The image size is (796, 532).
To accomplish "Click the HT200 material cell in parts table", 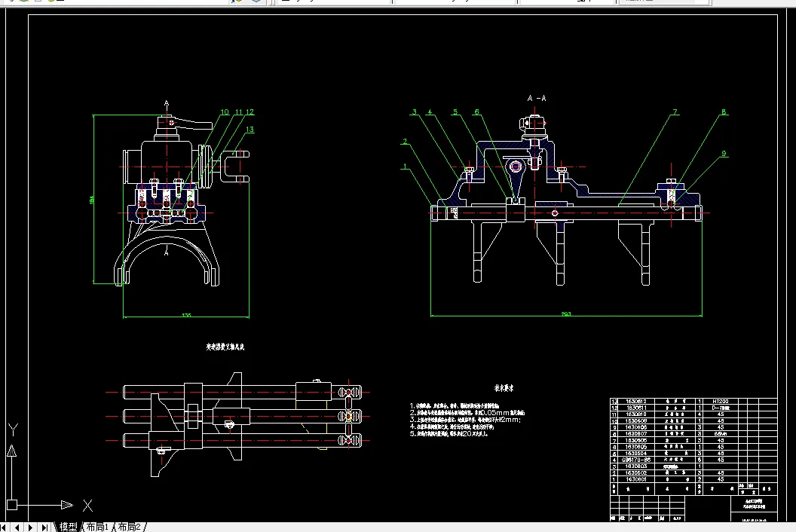I will [x=721, y=401].
